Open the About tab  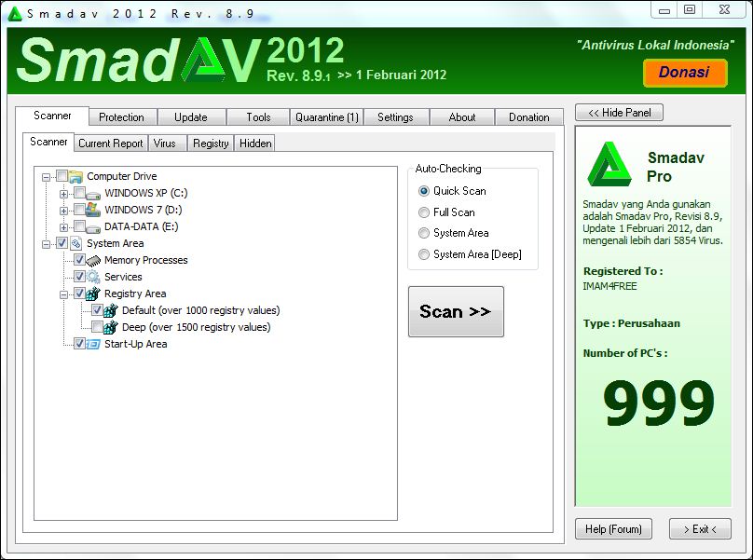(462, 117)
